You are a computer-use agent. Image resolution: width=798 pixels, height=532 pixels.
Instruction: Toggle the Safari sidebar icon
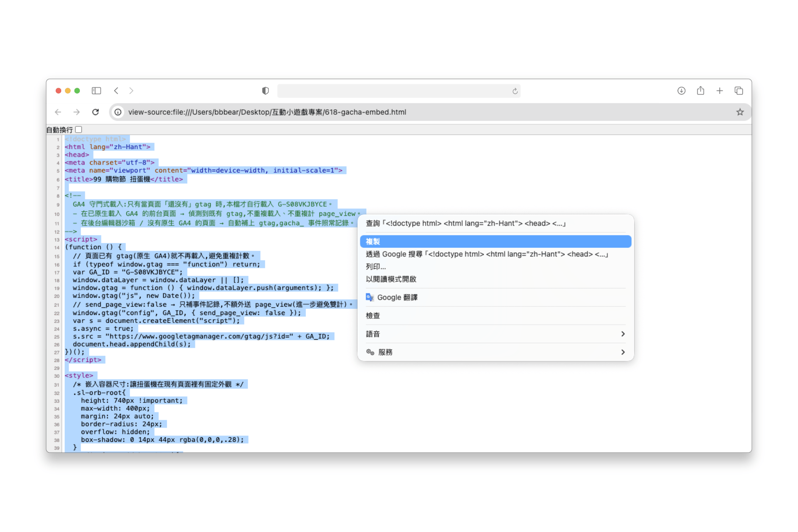(96, 91)
